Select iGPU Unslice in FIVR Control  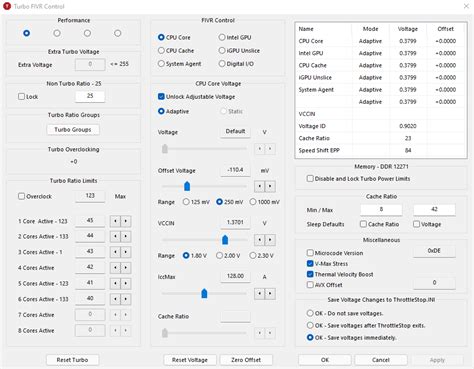click(239, 51)
